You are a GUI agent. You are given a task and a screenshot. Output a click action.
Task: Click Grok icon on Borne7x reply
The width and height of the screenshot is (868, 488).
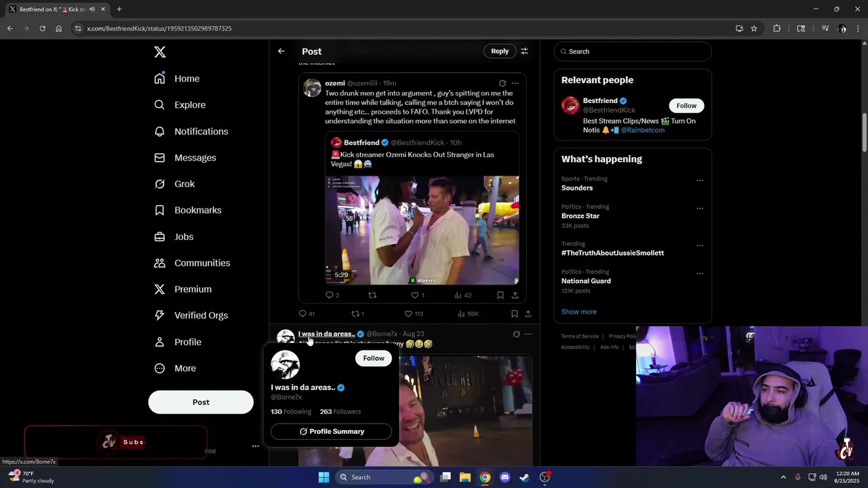(x=516, y=334)
